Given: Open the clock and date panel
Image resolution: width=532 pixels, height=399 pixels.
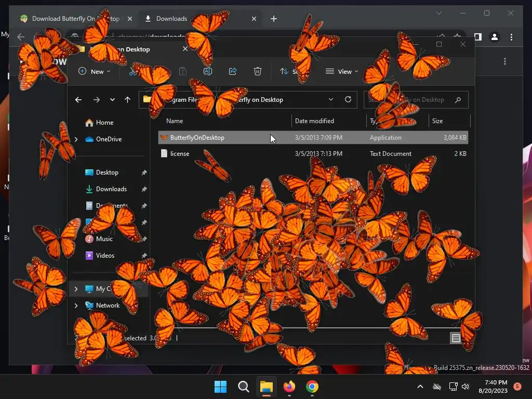Looking at the screenshot, I should click(x=493, y=387).
